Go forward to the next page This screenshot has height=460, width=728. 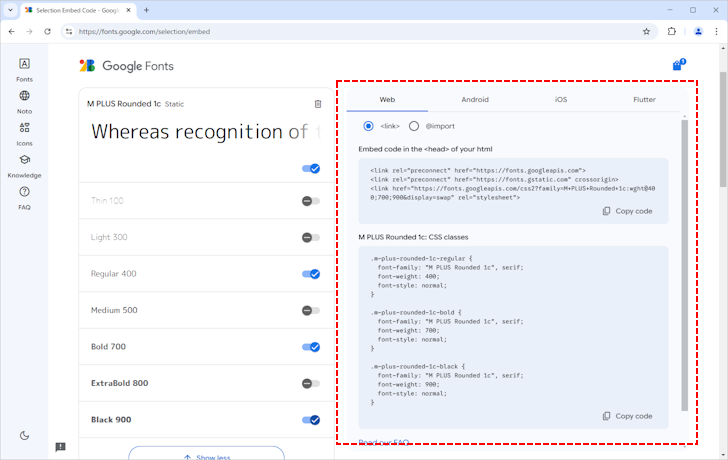click(29, 32)
